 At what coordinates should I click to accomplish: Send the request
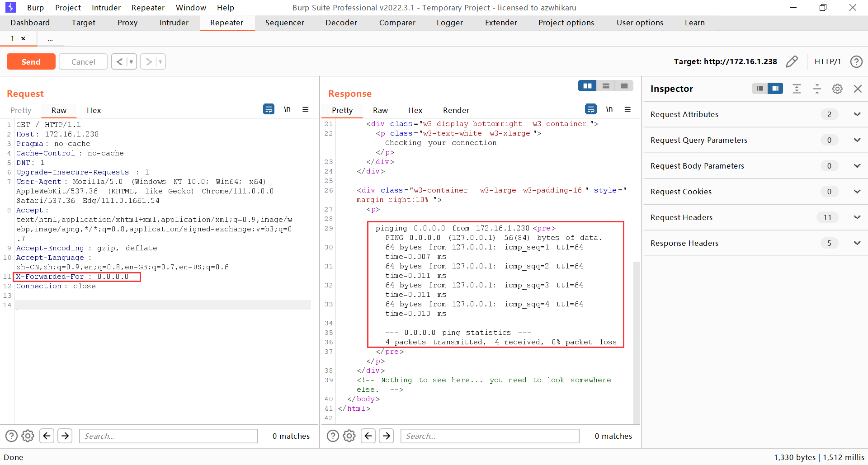tap(31, 61)
